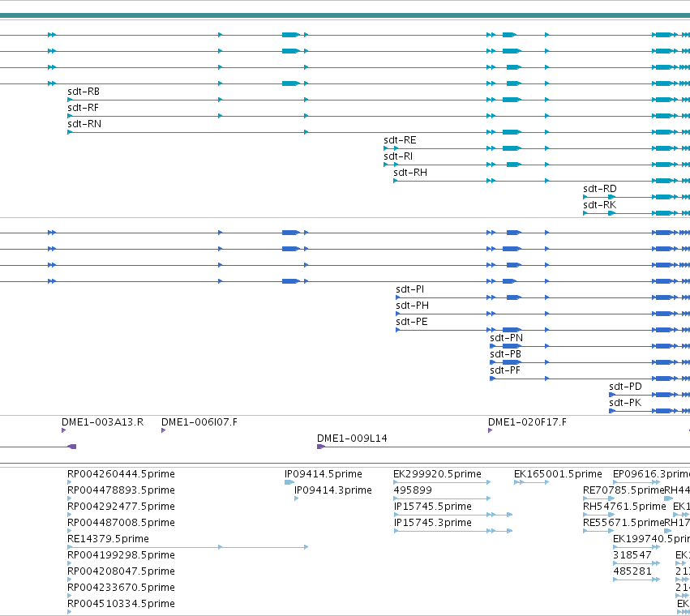The height and width of the screenshot is (616, 690).
Task: Open the sdt-RI transcript label
Action: pyautogui.click(x=398, y=156)
